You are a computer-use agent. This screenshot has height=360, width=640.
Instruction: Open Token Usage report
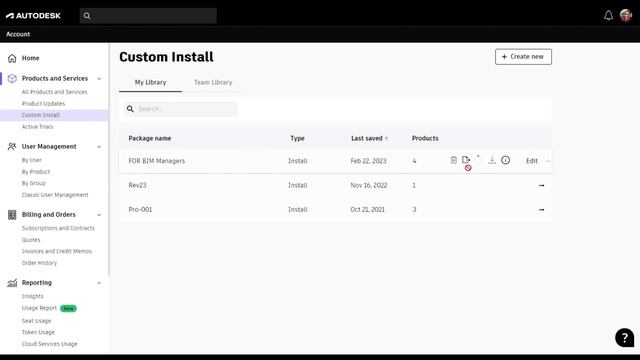click(38, 332)
